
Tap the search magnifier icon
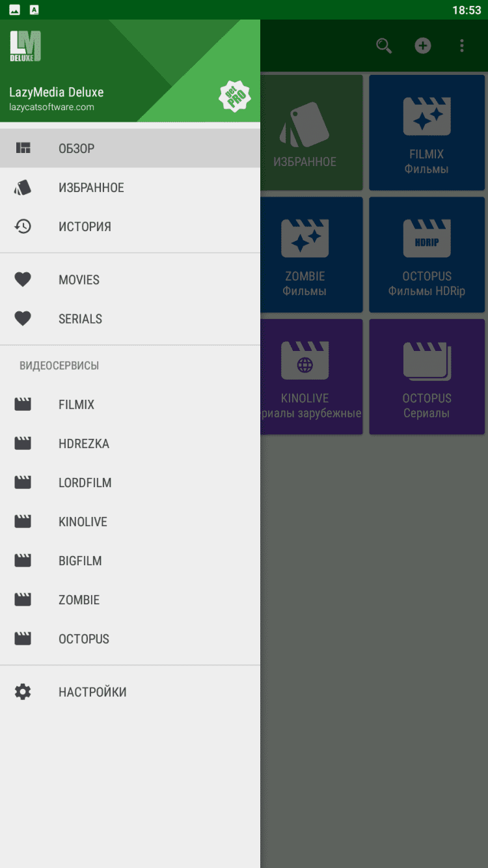click(384, 46)
